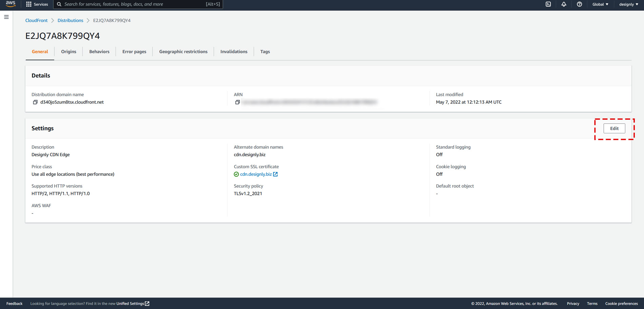Open the cdn.designly.biz SSL certificate link
Viewport: 644px width, 309px height.
(256, 174)
